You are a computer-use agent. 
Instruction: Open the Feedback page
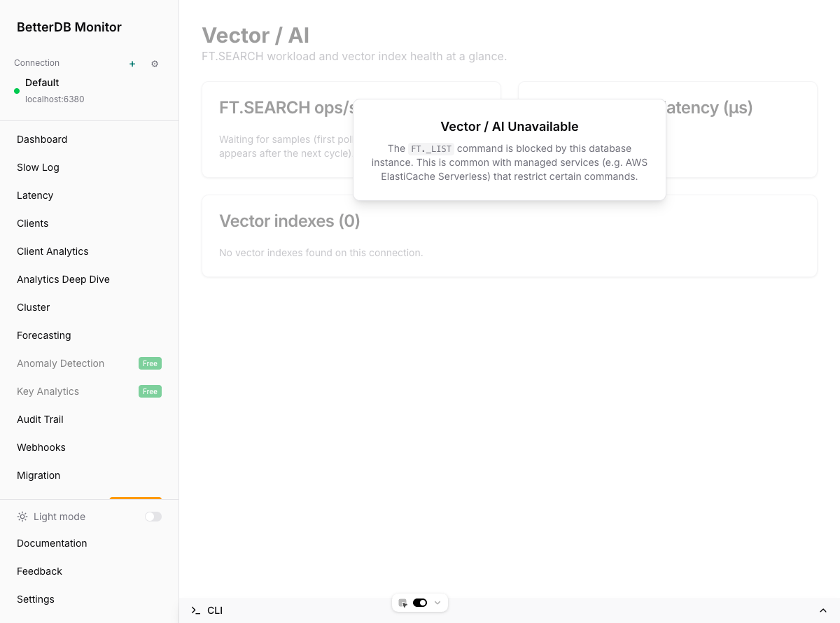(39, 571)
